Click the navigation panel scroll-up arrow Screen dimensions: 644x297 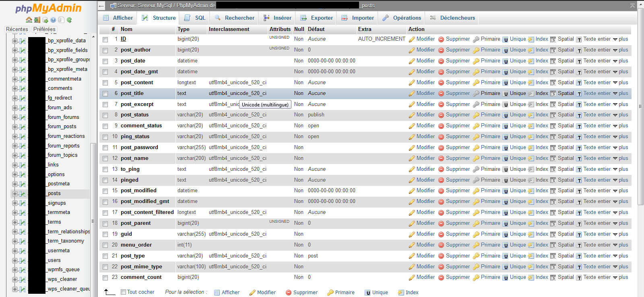pos(93,37)
